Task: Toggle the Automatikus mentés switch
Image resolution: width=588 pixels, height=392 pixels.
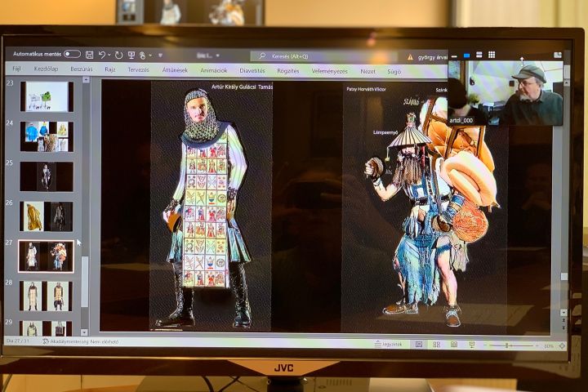Action: [x=72, y=54]
